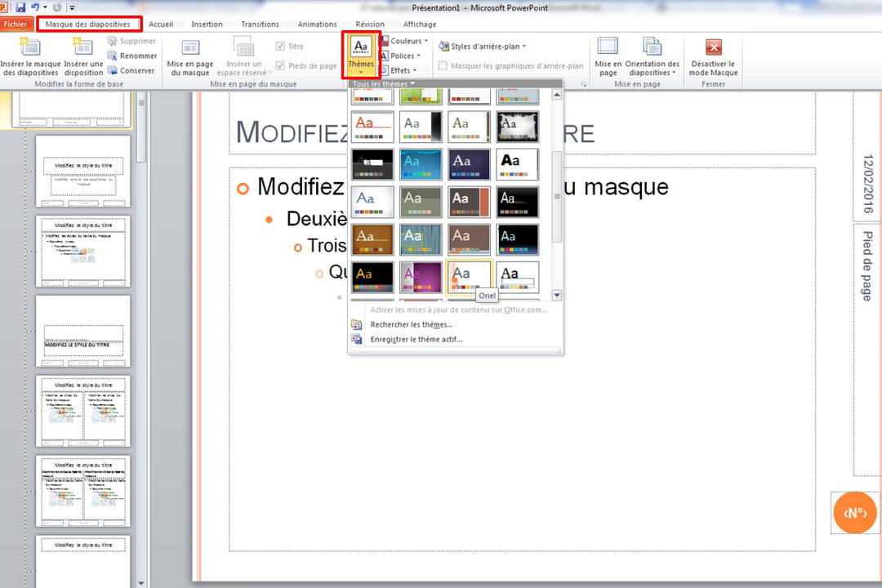Expand the Couleurs dropdown
The width and height of the screenshot is (882, 588).
pyautogui.click(x=405, y=41)
